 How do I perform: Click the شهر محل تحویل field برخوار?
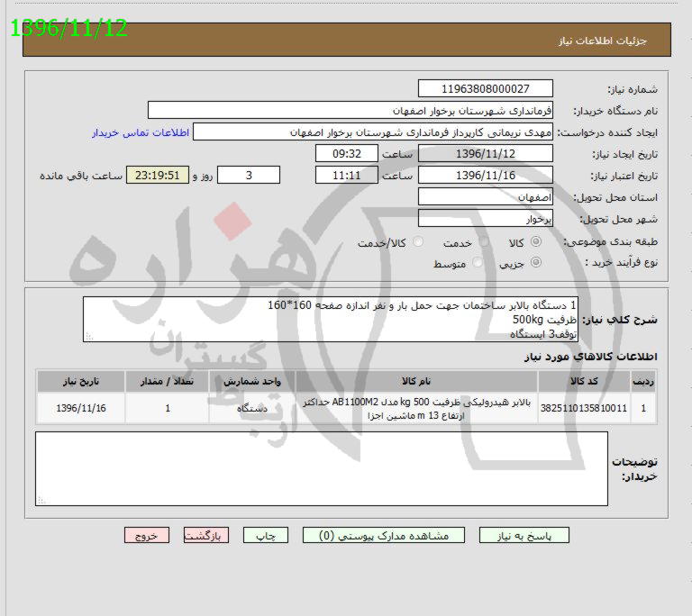[x=485, y=219]
